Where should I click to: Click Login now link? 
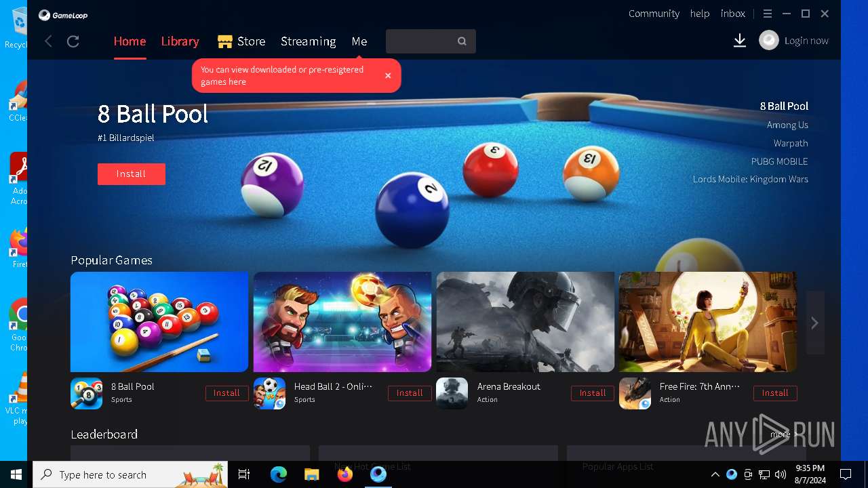tap(806, 41)
